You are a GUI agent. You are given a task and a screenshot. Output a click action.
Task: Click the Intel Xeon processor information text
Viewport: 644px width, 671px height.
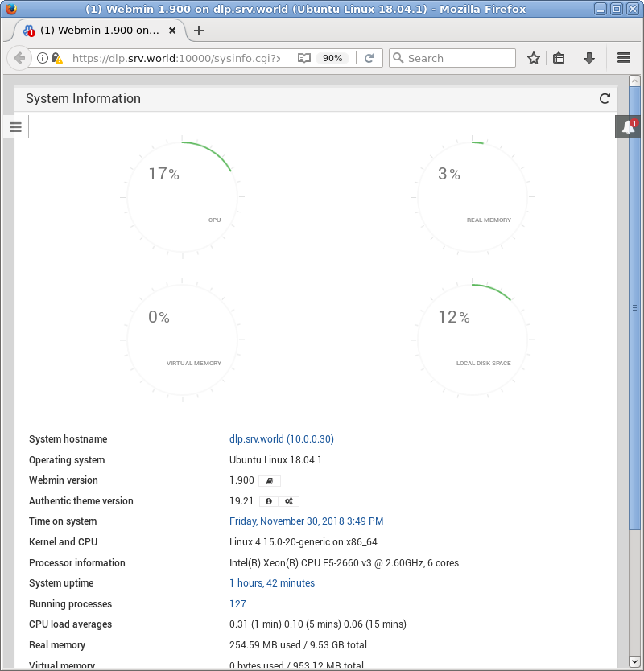click(344, 562)
